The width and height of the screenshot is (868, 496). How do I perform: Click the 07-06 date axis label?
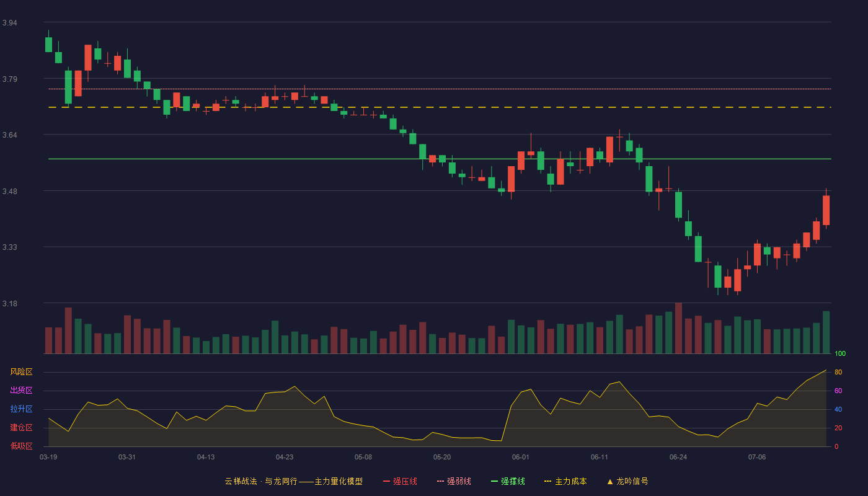tap(757, 457)
